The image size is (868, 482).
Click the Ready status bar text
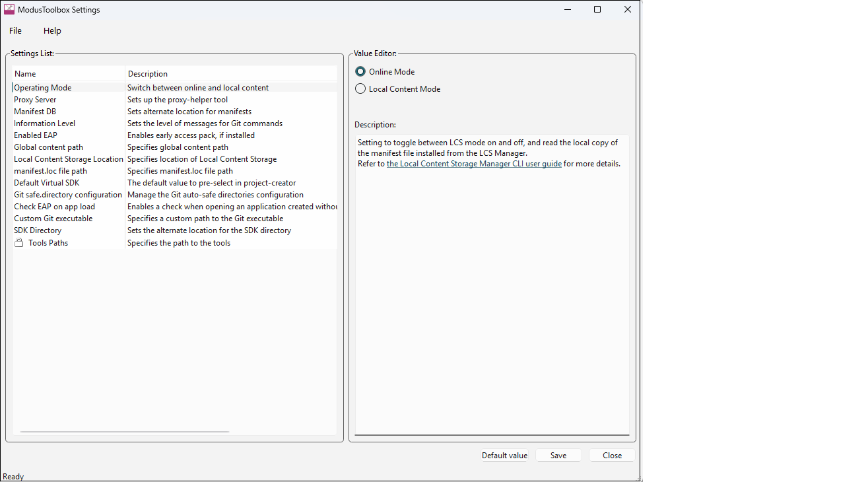coord(13,476)
